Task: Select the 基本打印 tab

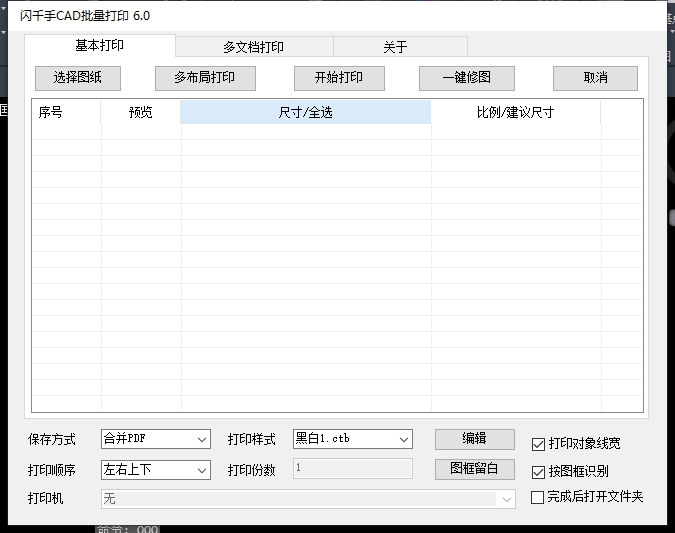Action: click(x=100, y=46)
